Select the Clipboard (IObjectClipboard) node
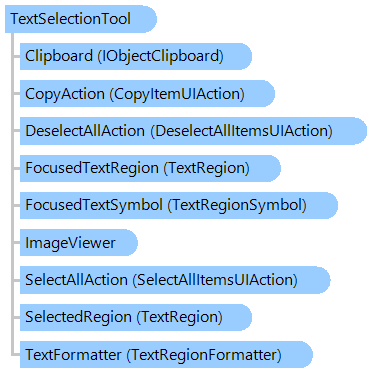The image size is (385, 372). click(x=136, y=56)
